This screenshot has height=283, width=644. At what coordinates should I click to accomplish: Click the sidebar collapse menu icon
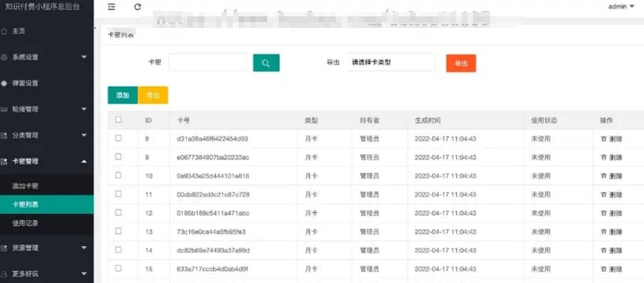click(x=111, y=7)
